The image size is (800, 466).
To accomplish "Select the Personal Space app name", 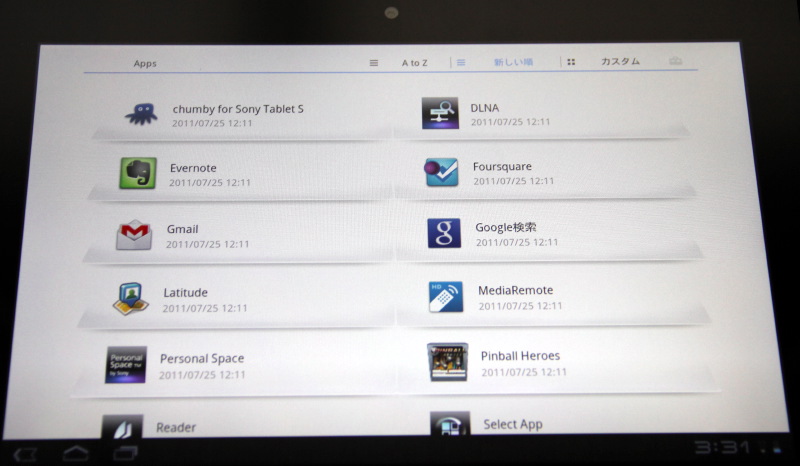I will (202, 358).
